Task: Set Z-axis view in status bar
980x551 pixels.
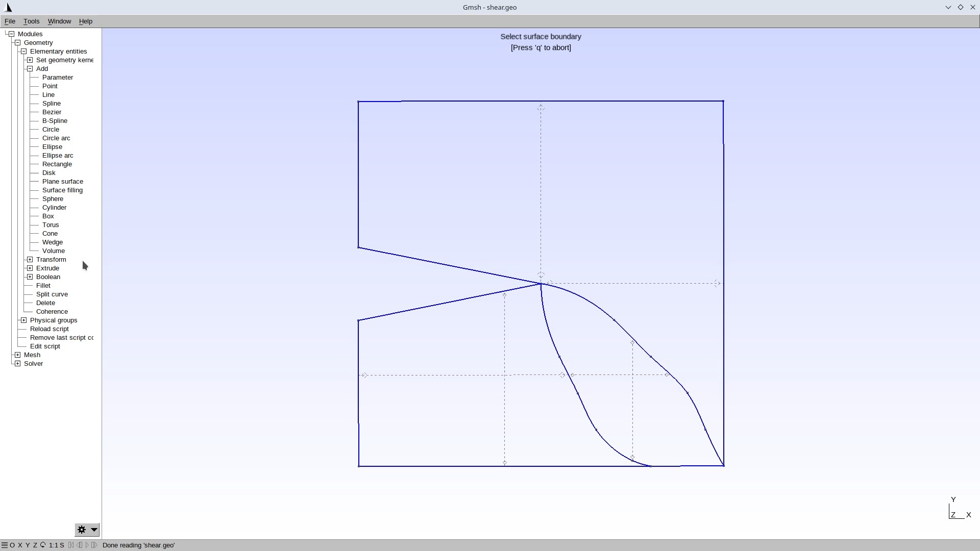Action: [35, 545]
